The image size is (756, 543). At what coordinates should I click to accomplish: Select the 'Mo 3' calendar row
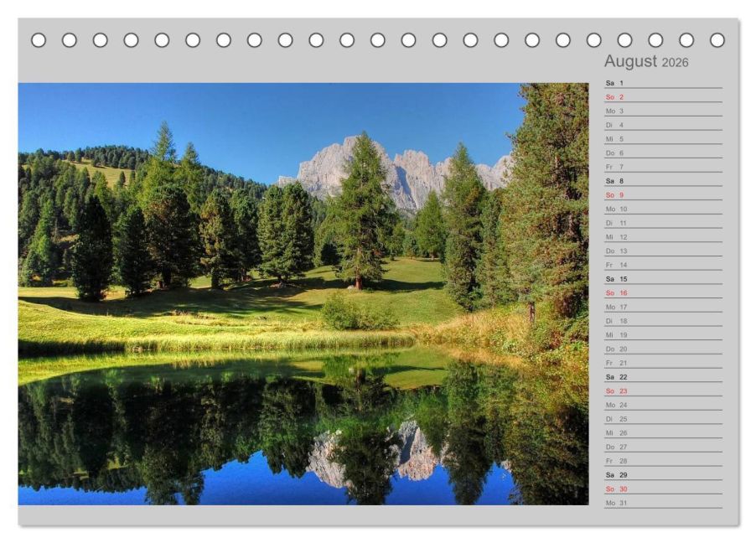point(664,111)
